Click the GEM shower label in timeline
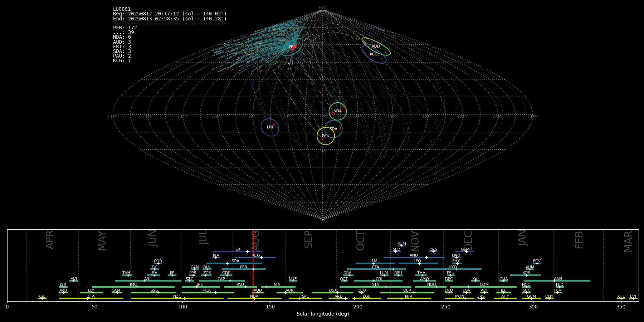The height and width of the screenshot is (322, 644). [465, 250]
